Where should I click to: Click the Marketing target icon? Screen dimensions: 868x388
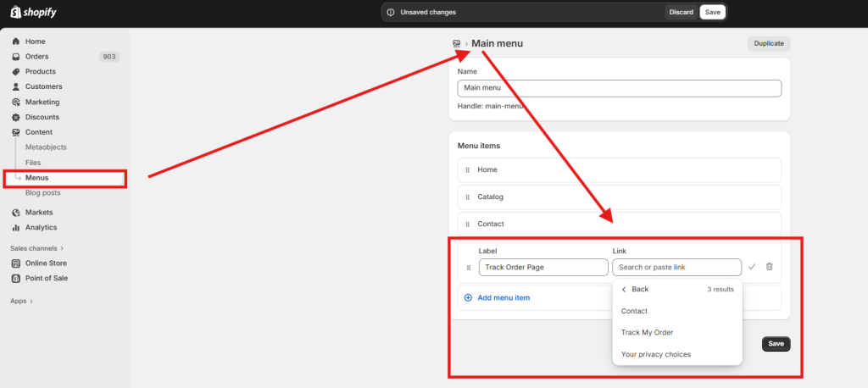coord(15,102)
